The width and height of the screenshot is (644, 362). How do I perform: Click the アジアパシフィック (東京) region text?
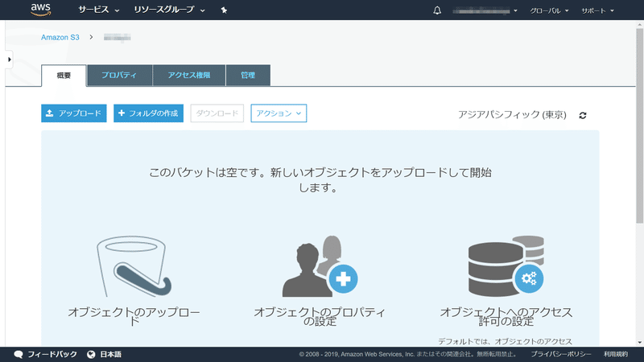(x=512, y=115)
